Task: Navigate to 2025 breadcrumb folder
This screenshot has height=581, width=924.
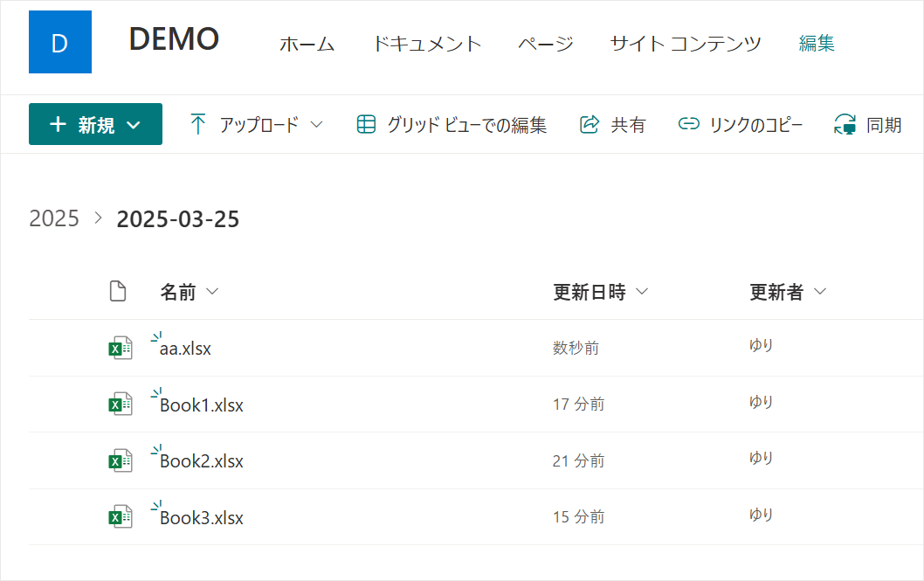Action: coord(54,218)
